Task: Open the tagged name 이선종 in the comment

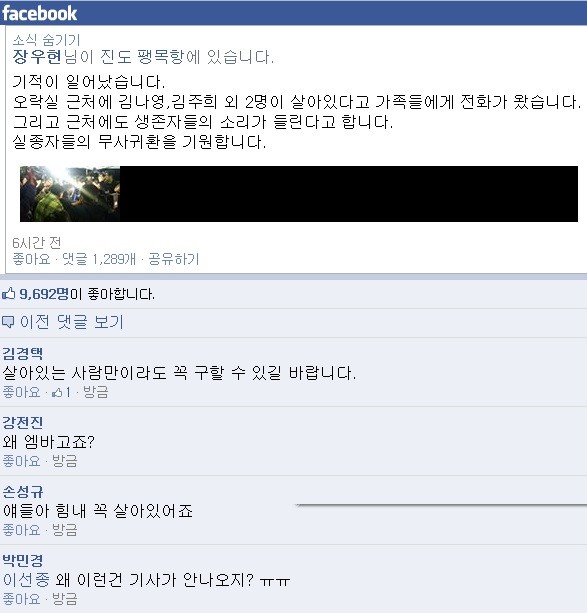Action: click(x=26, y=580)
